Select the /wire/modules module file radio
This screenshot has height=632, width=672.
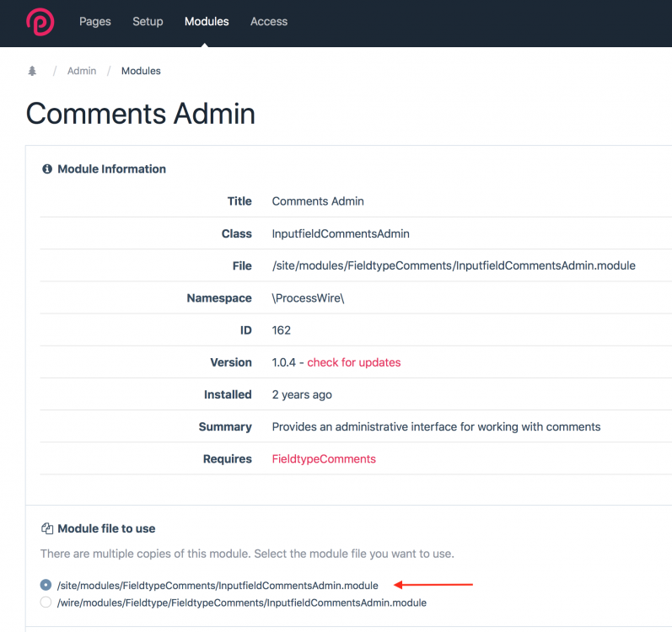coord(46,603)
